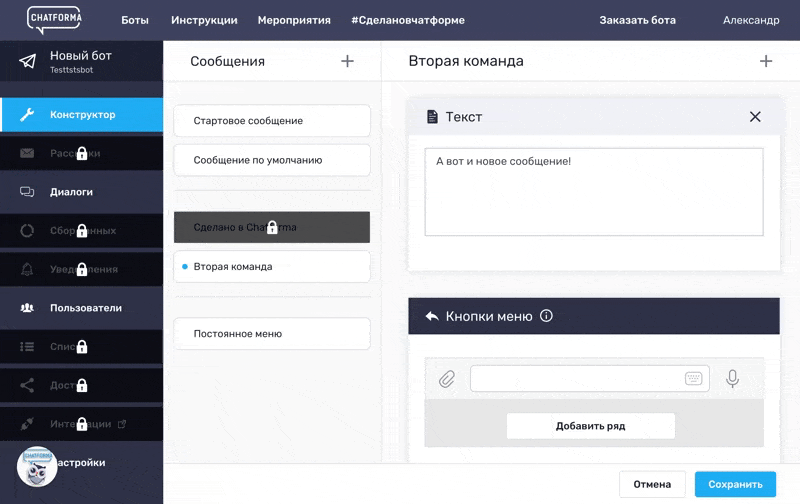The width and height of the screenshot is (800, 504).
Task: Click the list icon for Списки
Action: (27, 347)
